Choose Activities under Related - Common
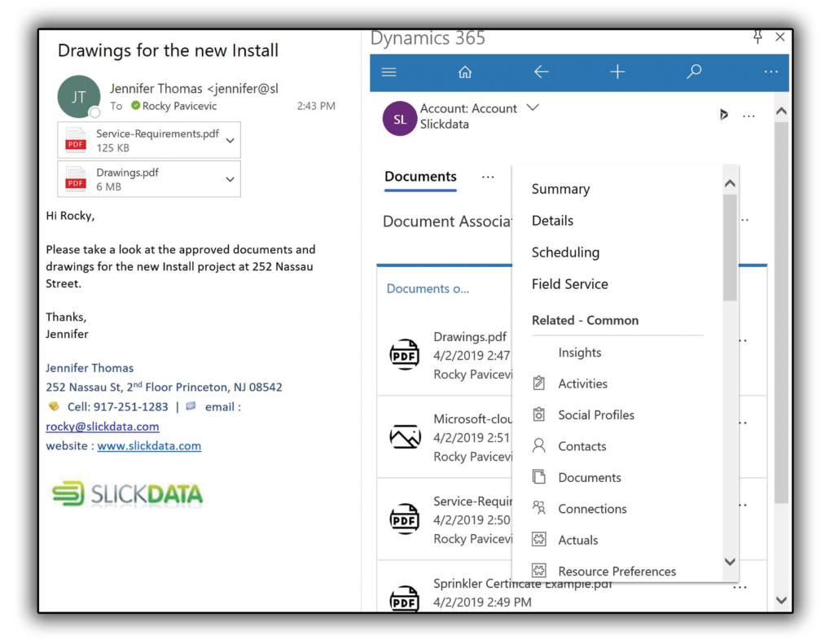 [582, 383]
